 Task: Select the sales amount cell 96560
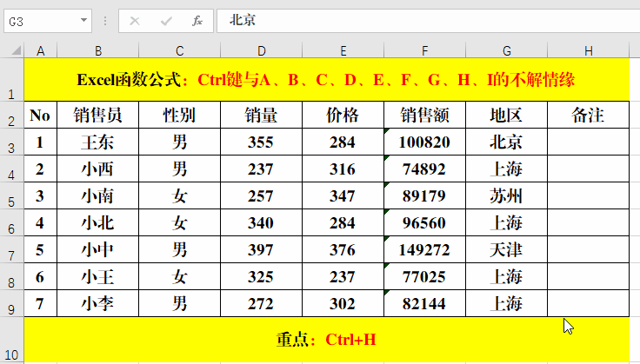pyautogui.click(x=425, y=222)
